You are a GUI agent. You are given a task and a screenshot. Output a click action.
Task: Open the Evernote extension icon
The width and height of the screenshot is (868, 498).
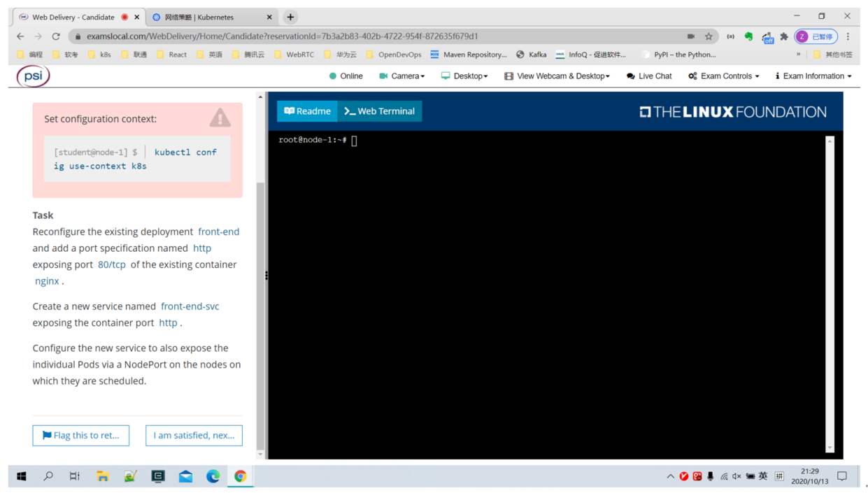coord(748,36)
